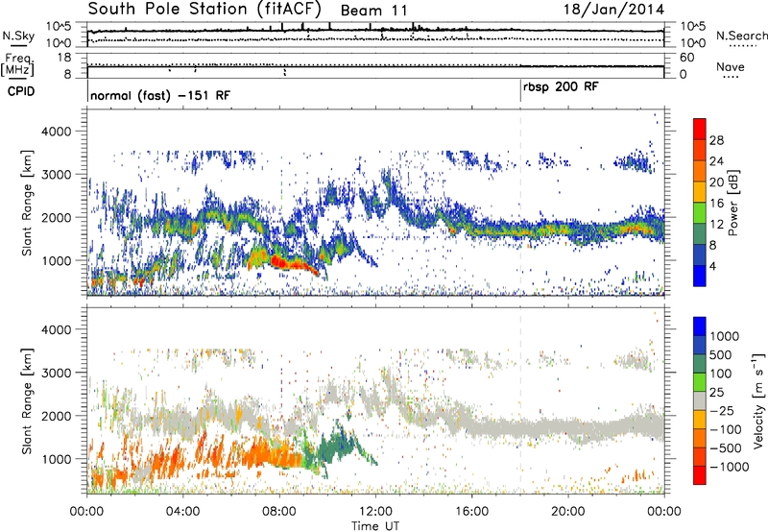This screenshot has height=532, width=768.
Task: Click the '20:00' time tick label
Action: pos(567,512)
